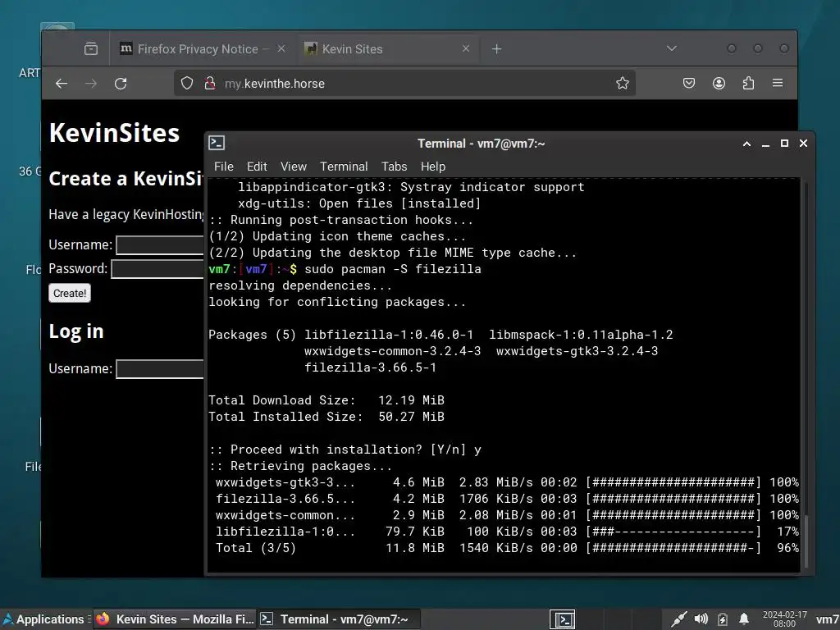Click Firefox forward arrow button
The width and height of the screenshot is (840, 630).
tap(91, 83)
